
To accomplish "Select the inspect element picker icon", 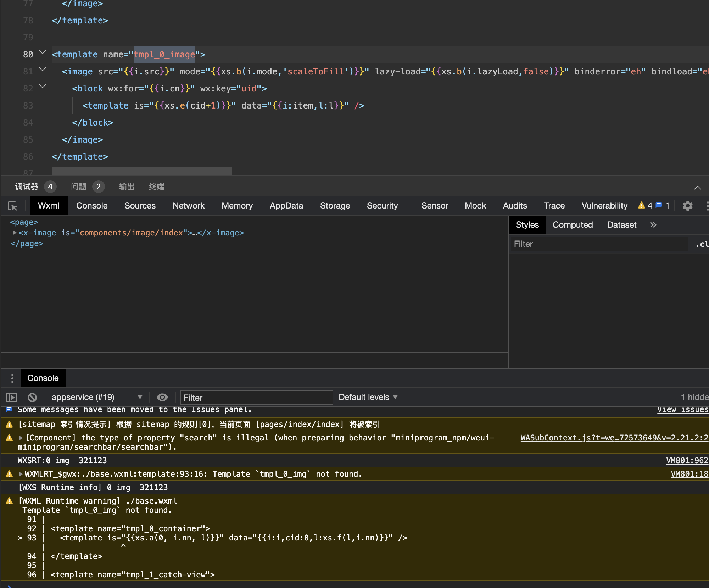I will pos(12,206).
